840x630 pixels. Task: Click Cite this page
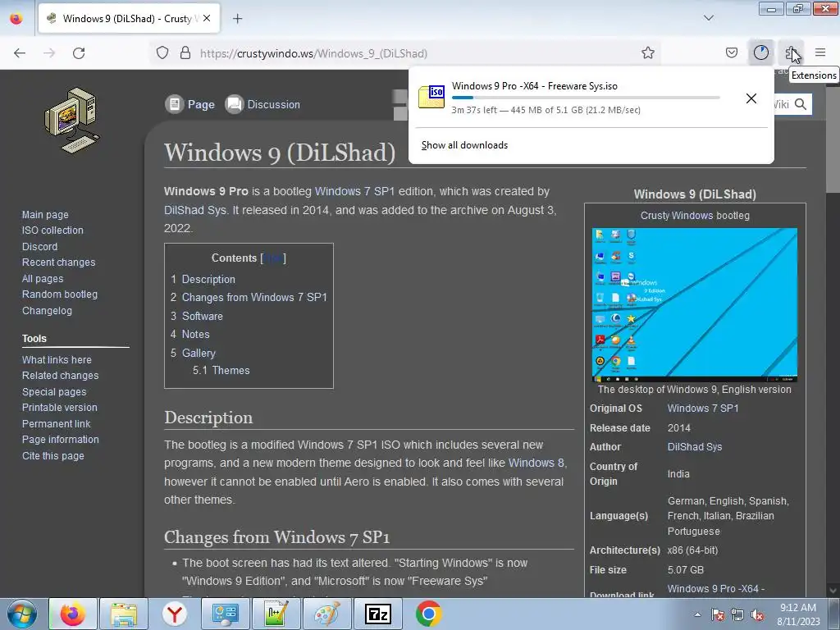point(52,456)
